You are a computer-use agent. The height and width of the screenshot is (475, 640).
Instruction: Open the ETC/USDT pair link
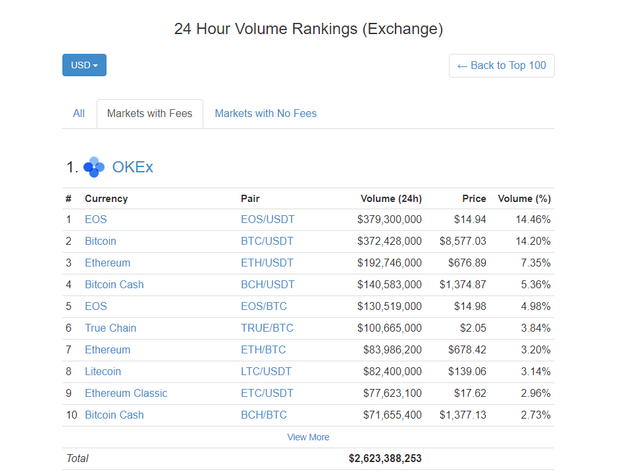[267, 393]
